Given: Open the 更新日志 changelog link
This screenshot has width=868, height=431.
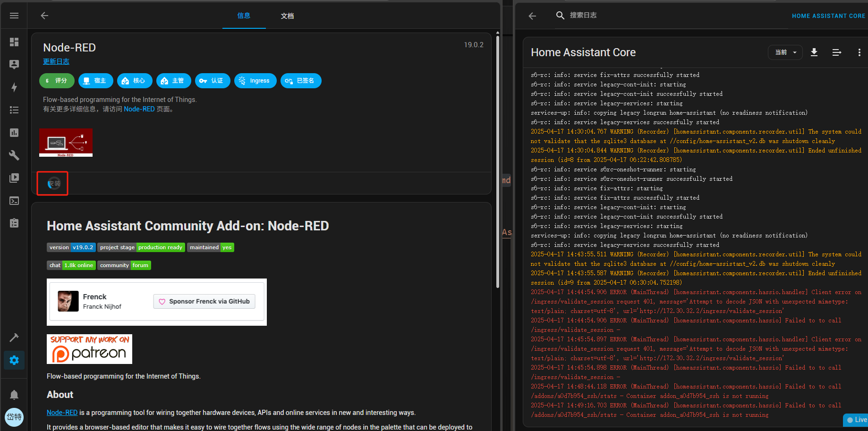Looking at the screenshot, I should (x=56, y=61).
